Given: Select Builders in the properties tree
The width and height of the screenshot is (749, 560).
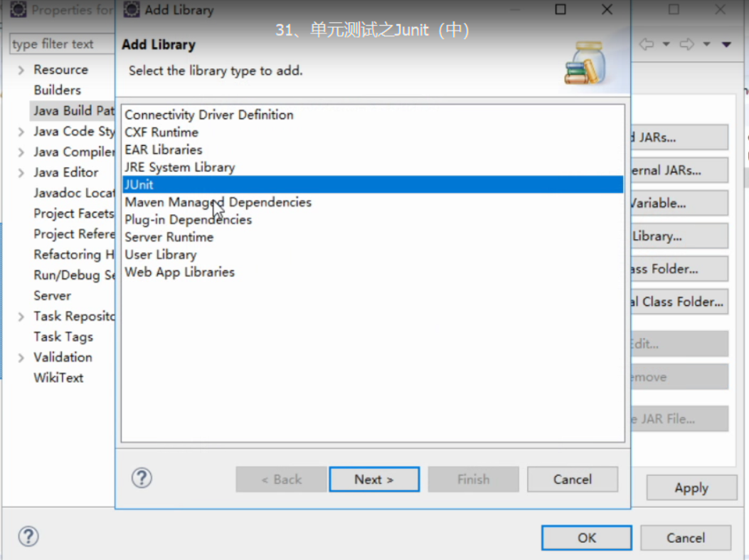Looking at the screenshot, I should (x=58, y=90).
